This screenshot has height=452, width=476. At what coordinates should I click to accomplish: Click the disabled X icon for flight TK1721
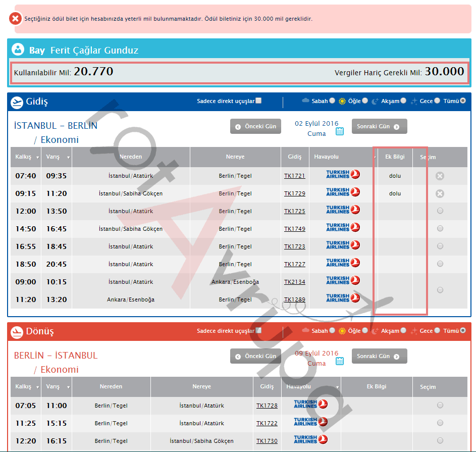[440, 176]
